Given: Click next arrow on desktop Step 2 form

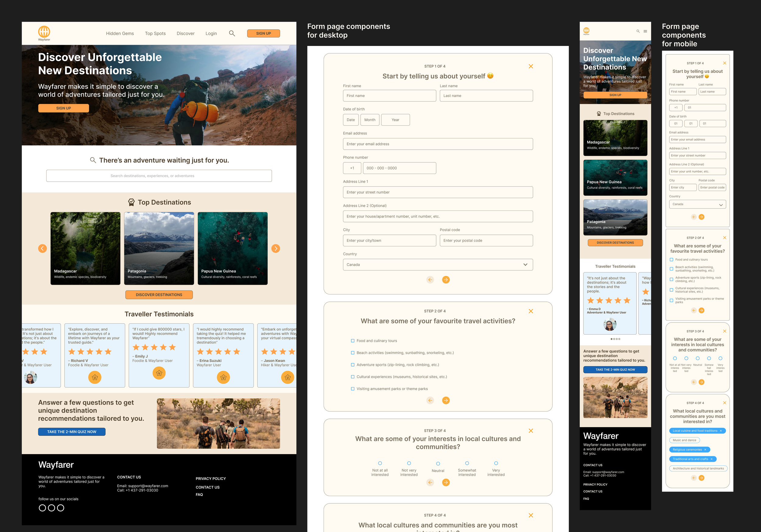Looking at the screenshot, I should tap(446, 400).
